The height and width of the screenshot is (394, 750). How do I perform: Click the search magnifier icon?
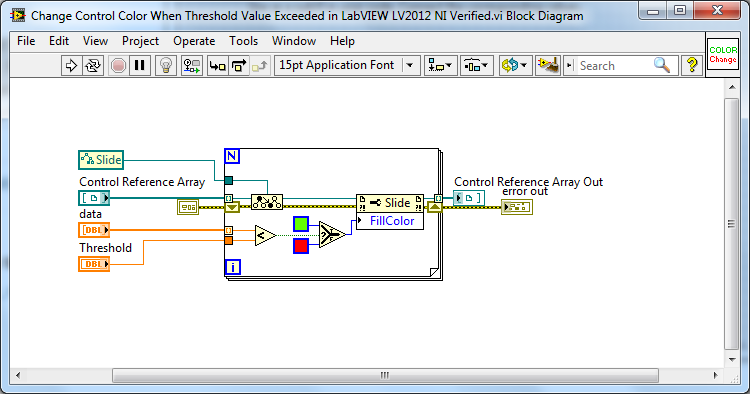(662, 65)
